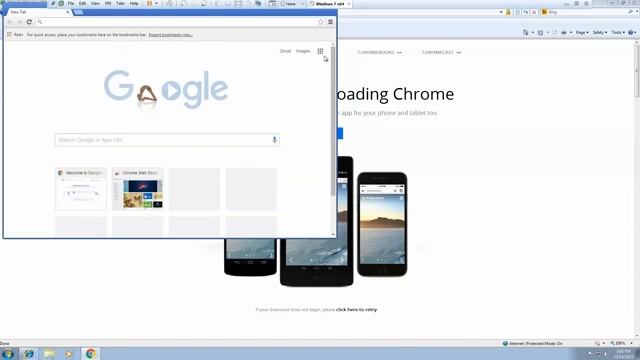Click the IE search magnifier icon
640x360 pixels.
[x=631, y=12]
